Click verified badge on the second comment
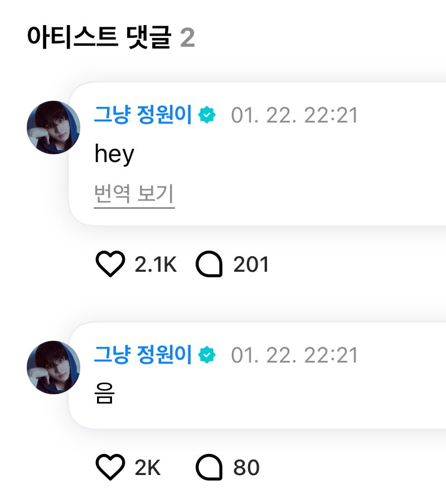Viewport: 446px width, 504px height. (208, 355)
